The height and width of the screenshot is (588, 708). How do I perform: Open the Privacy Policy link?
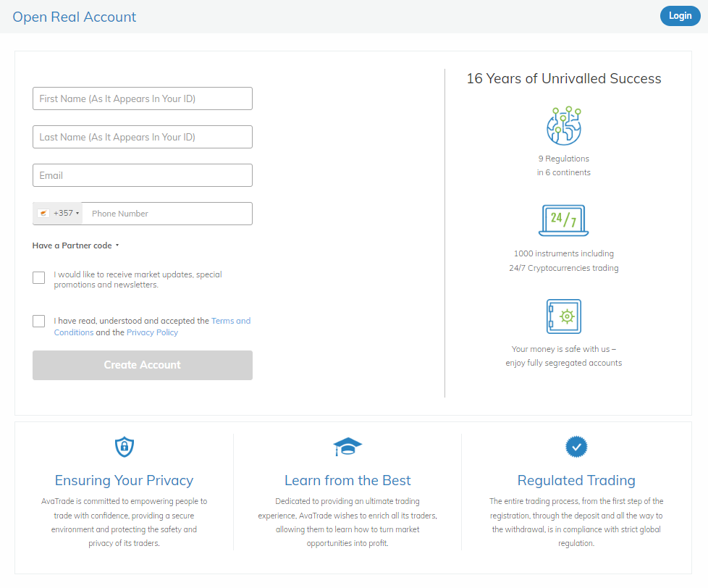152,332
